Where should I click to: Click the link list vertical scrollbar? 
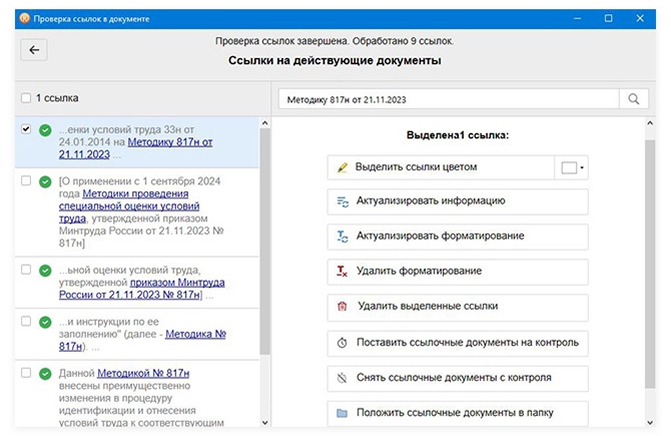[265, 240]
